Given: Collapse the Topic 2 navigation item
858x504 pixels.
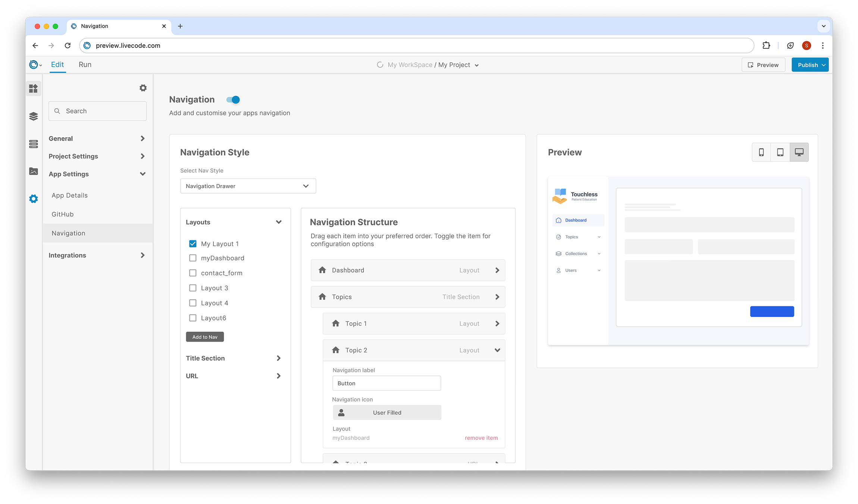Looking at the screenshot, I should (x=497, y=350).
